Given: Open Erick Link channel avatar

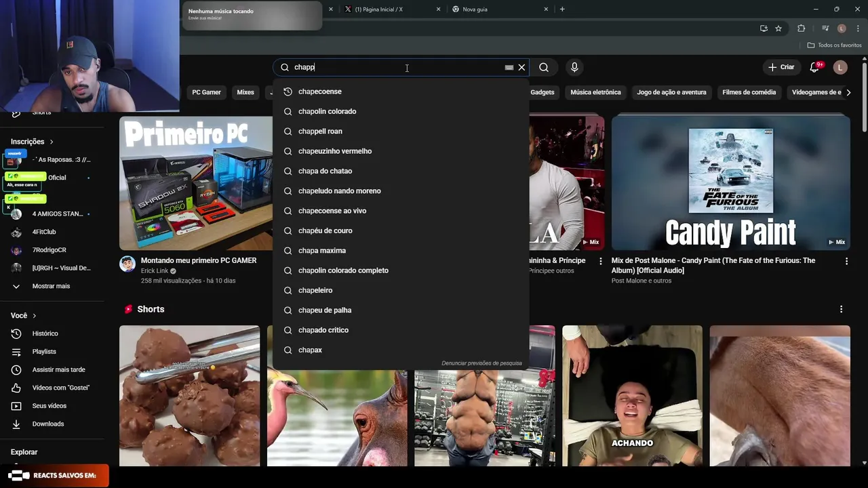Looking at the screenshot, I should [x=127, y=264].
